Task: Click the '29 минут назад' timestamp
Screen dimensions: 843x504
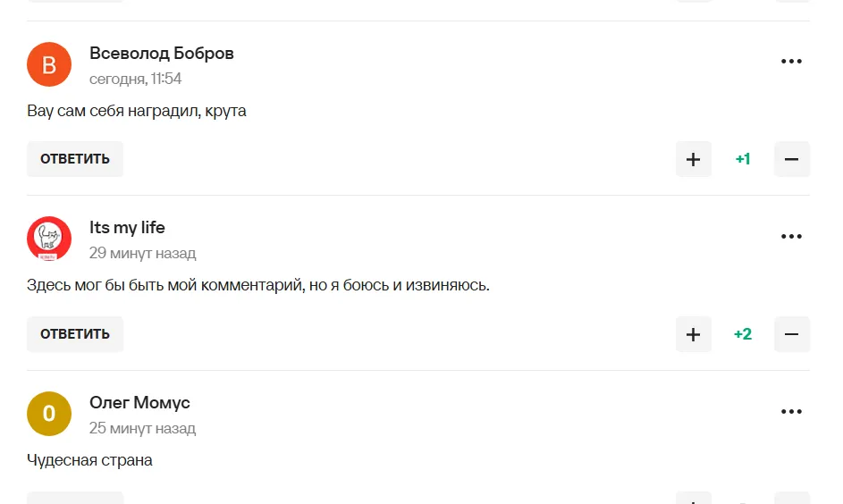Action: (x=142, y=253)
